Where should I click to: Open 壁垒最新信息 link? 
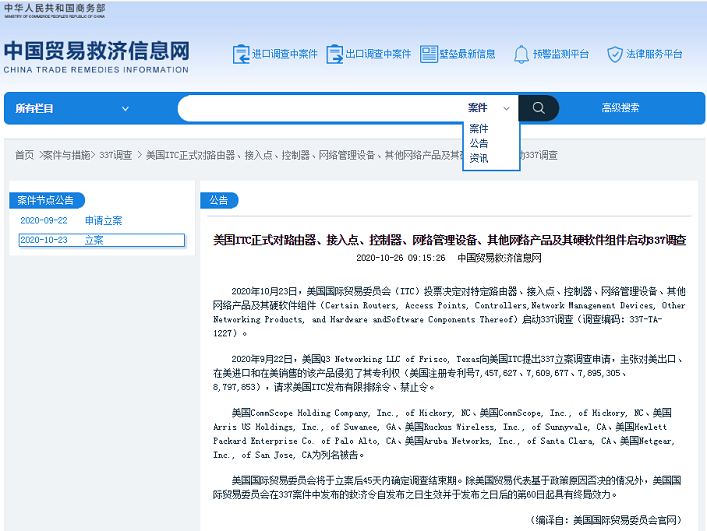468,54
